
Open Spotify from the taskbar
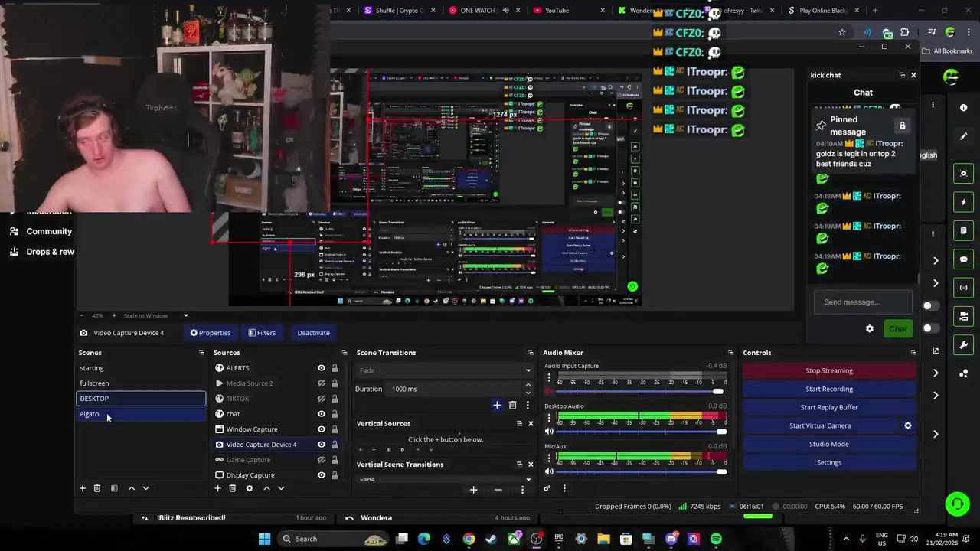716,539
